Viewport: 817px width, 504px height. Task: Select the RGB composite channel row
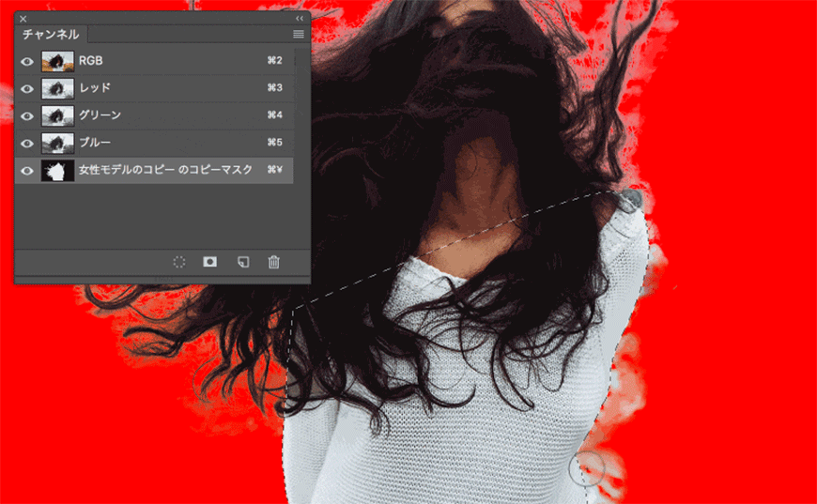click(x=154, y=61)
